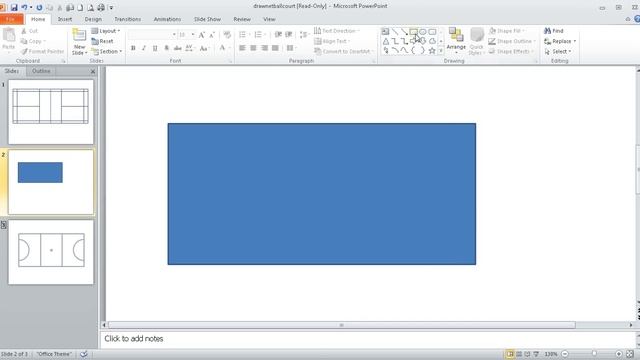Open the Slide Show ribbon tab
The width and height of the screenshot is (640, 360).
(207, 19)
